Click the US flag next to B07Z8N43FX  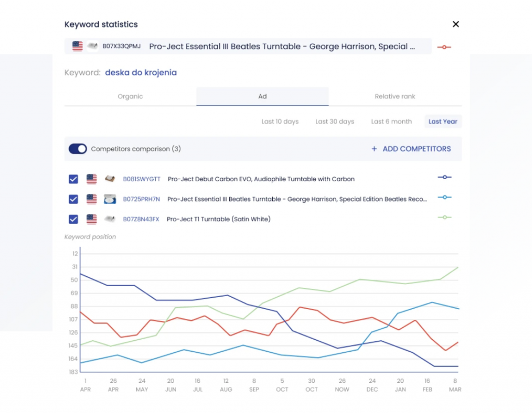tap(91, 219)
